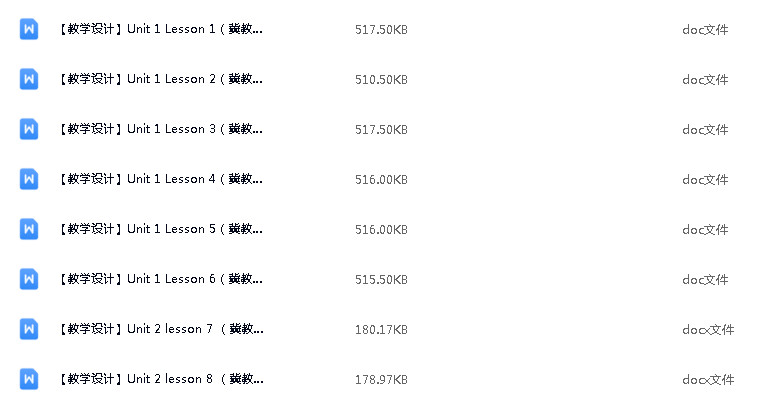Open the Unit 1 Lesson 2 file name

pyautogui.click(x=161, y=79)
